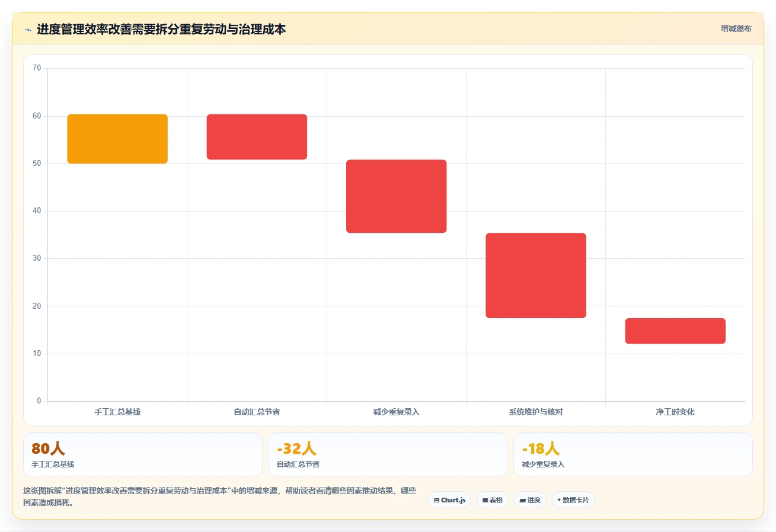The height and width of the screenshot is (532, 776).
Task: Select the -32人 自动汇总节省 card
Action: click(388, 454)
